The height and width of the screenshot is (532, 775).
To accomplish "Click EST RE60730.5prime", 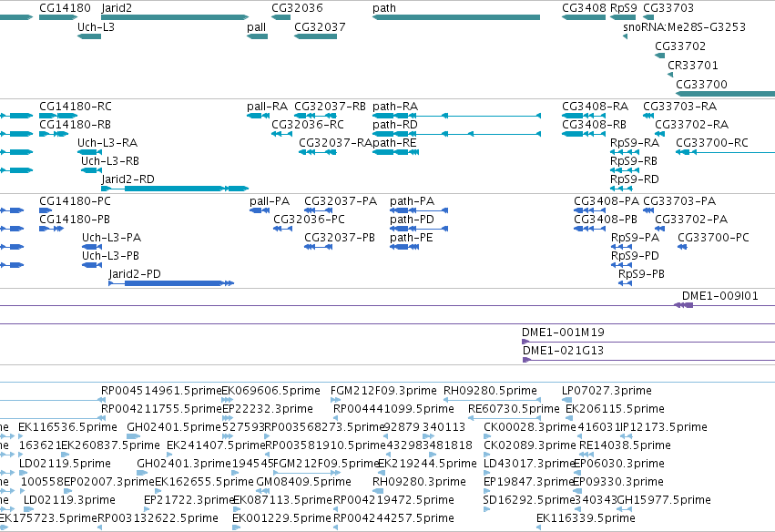I will coord(514,409).
